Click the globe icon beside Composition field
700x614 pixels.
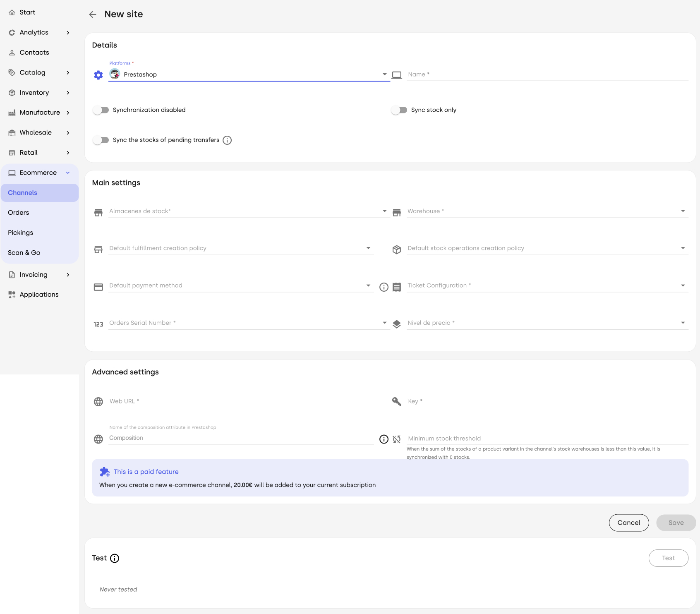tap(98, 439)
